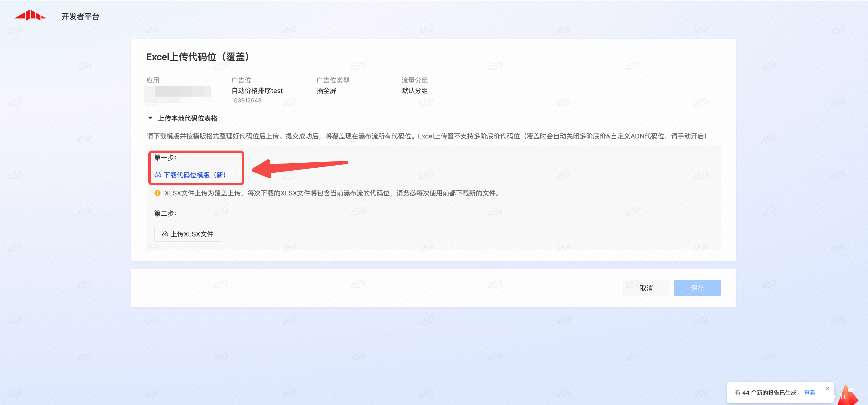868x405 pixels.
Task: Click the 插全屏 ad type value
Action: [326, 91]
